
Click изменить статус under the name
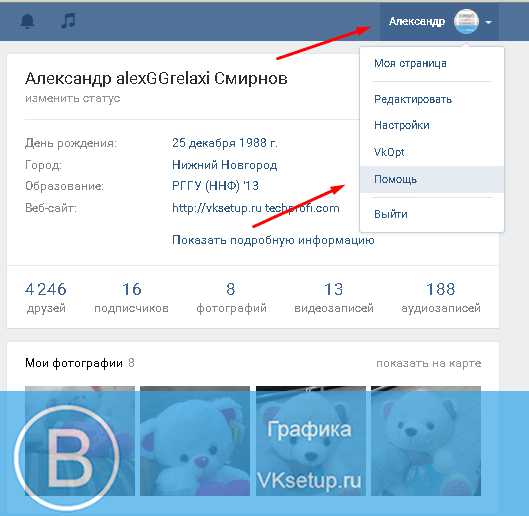[x=73, y=99]
